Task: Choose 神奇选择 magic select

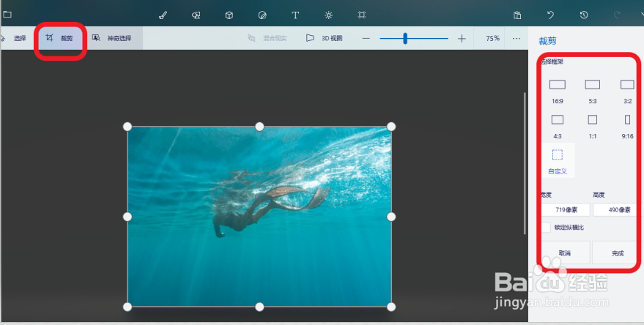Action: (x=111, y=38)
